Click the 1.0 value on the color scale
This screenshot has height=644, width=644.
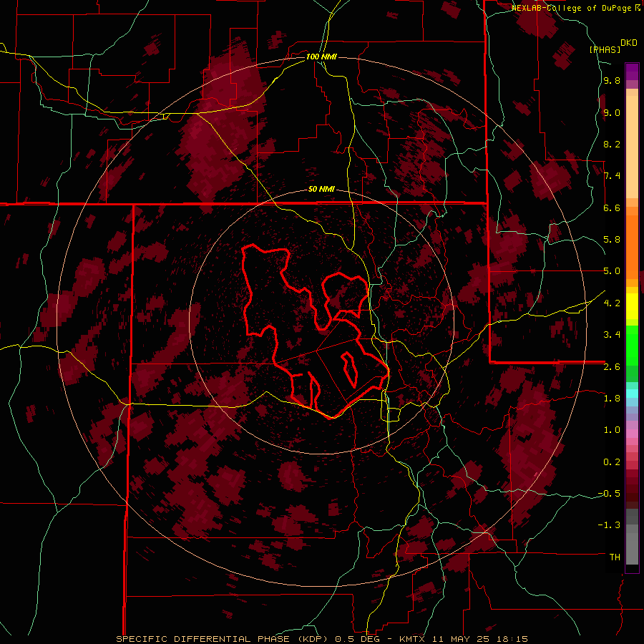coord(612,430)
